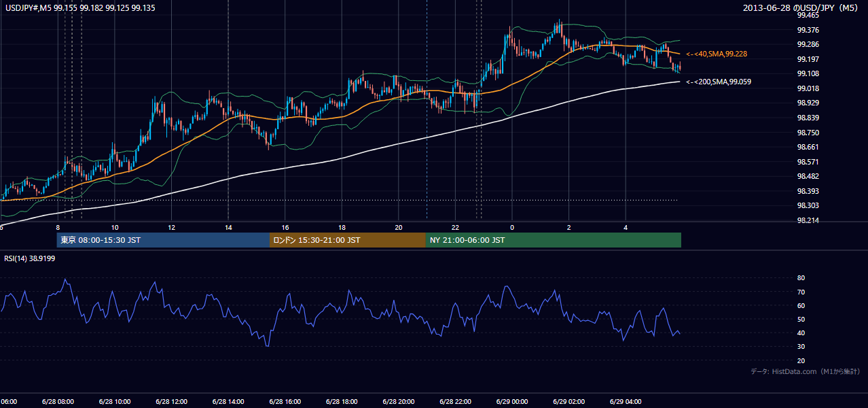Click the 6/28 12:00 time label
868x408 pixels.
[x=171, y=402]
